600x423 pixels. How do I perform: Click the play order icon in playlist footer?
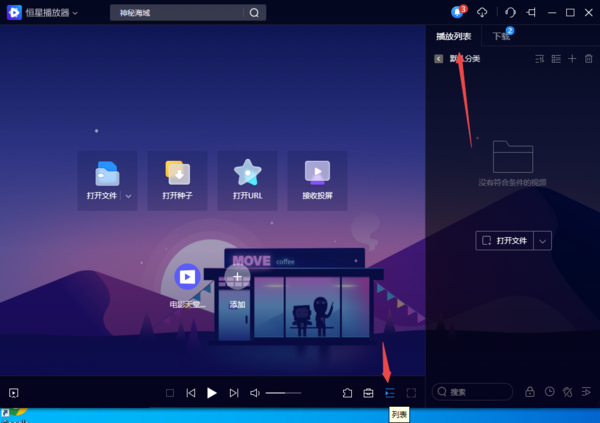pos(586,392)
